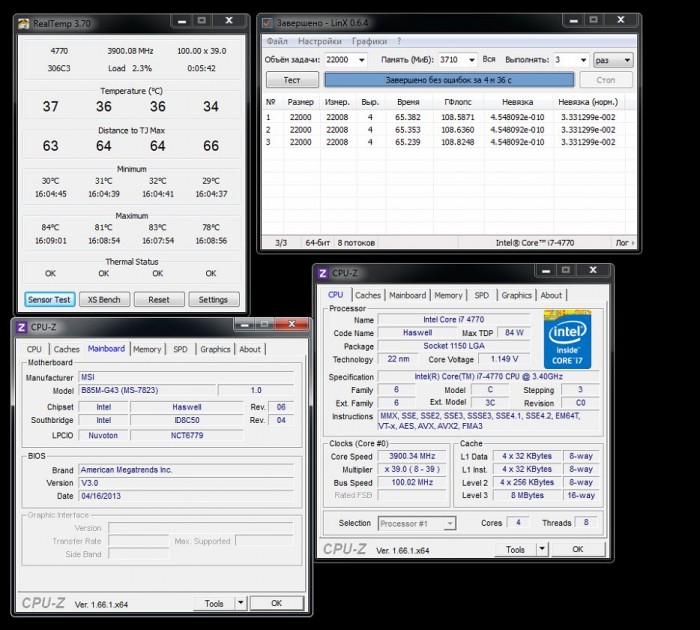The image size is (700, 630).
Task: Click the Core Speed value 3900.34 MHz
Action: (412, 456)
